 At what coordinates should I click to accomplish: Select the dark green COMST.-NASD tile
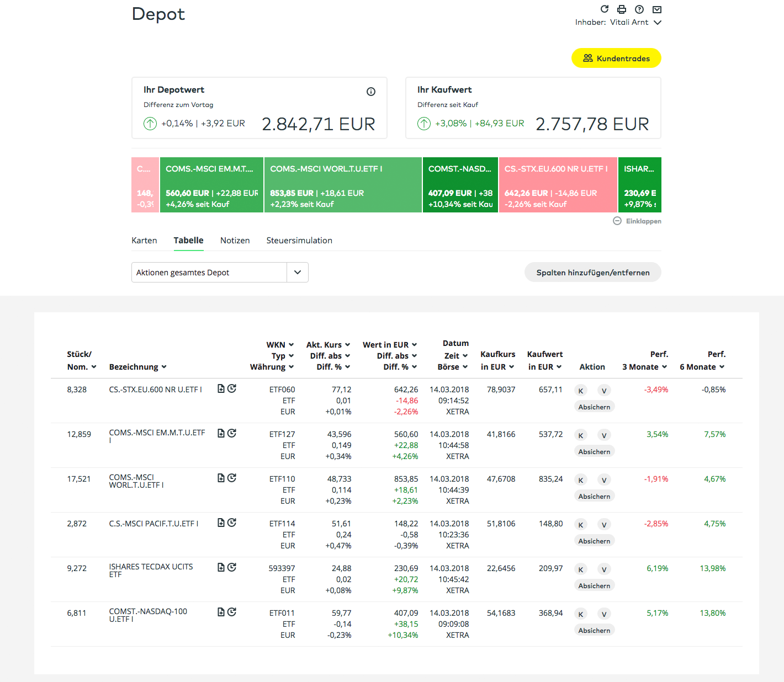(460, 185)
